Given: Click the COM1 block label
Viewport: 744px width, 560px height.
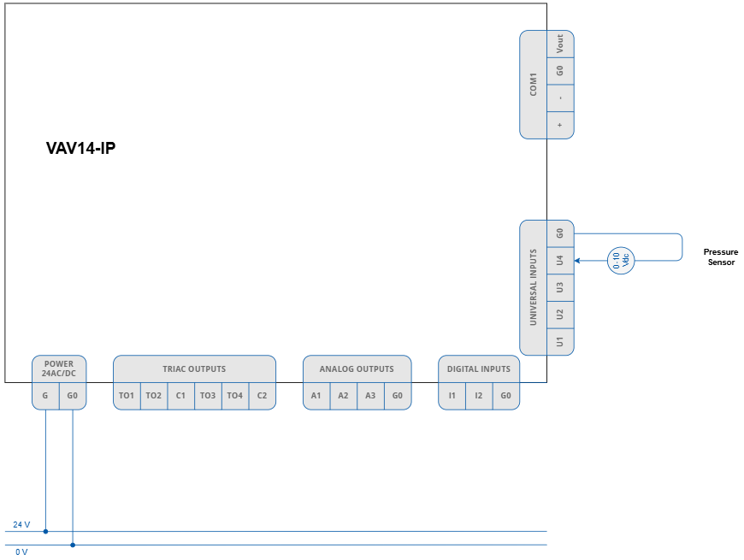Looking at the screenshot, I should point(534,85).
